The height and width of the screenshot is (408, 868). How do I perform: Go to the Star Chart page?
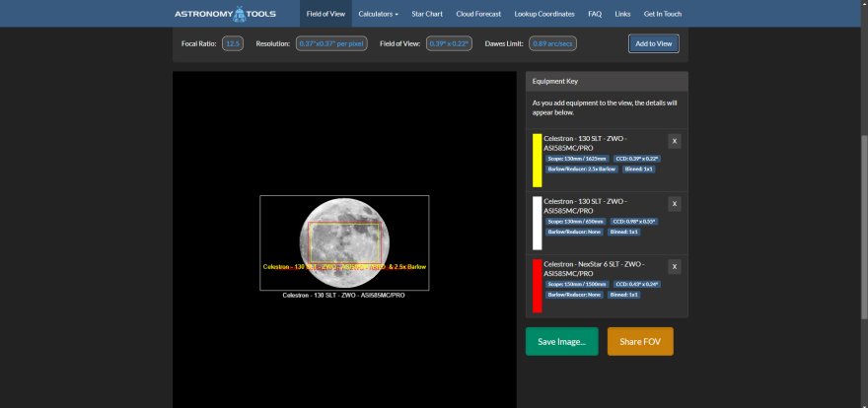point(427,15)
